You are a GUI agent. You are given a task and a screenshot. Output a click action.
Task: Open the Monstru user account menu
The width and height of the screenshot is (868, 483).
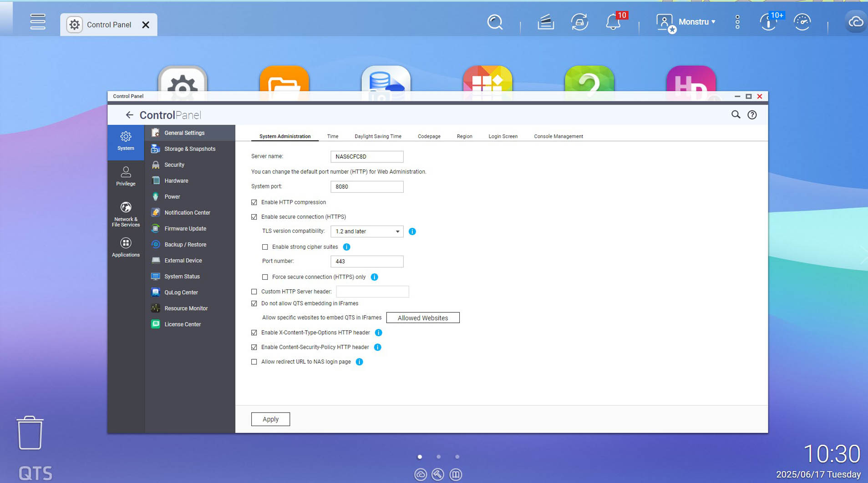pyautogui.click(x=685, y=22)
